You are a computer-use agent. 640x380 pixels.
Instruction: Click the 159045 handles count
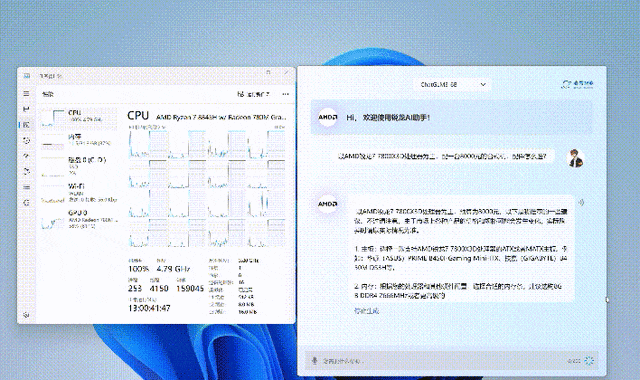tap(190, 289)
